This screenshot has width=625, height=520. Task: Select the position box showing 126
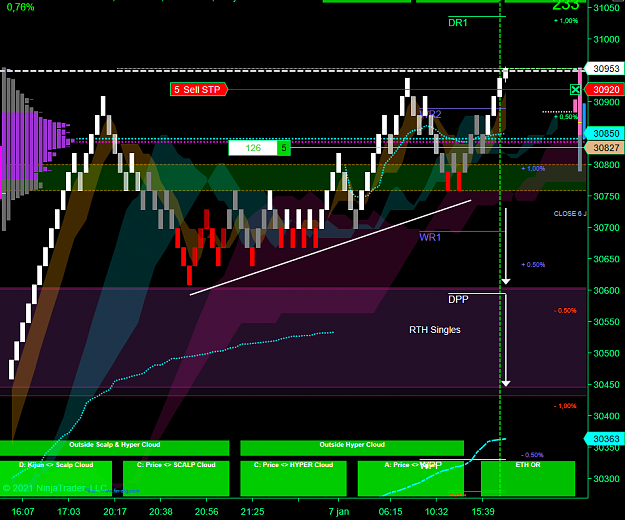coord(253,148)
